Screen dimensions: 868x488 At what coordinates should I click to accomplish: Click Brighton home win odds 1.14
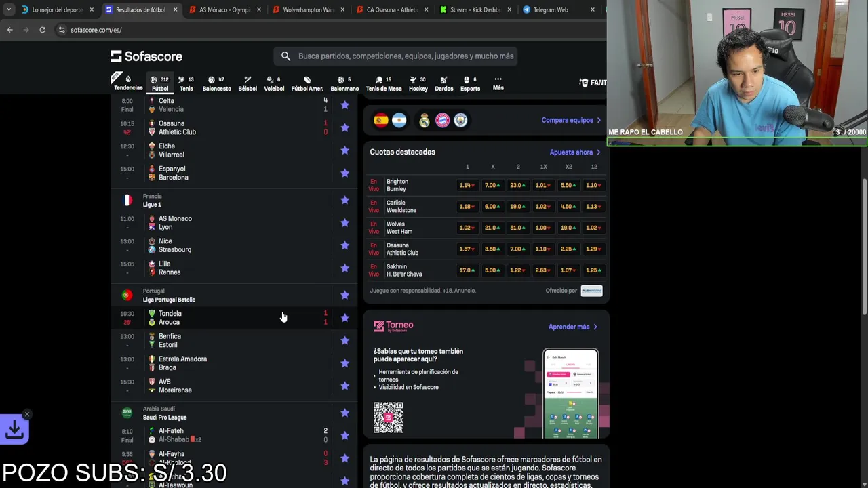tap(467, 185)
